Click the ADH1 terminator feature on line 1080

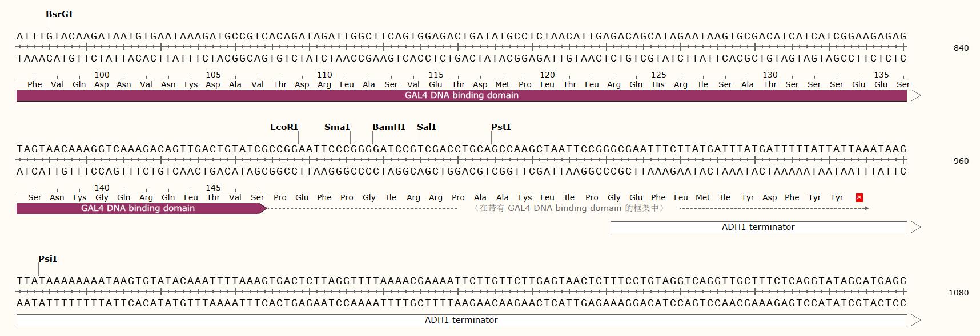(x=461, y=320)
